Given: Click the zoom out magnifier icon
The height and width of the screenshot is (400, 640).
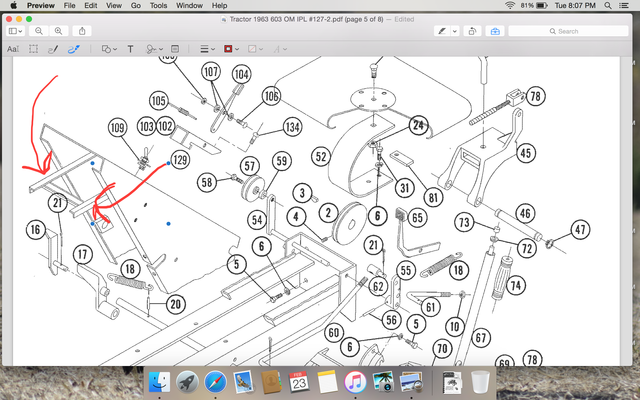Looking at the screenshot, I should [39, 31].
